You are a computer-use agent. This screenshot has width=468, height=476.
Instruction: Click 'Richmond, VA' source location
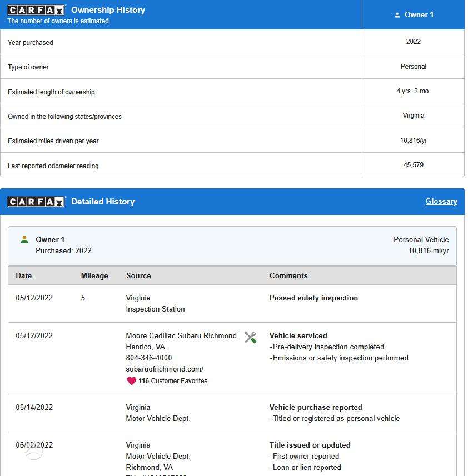click(149, 468)
